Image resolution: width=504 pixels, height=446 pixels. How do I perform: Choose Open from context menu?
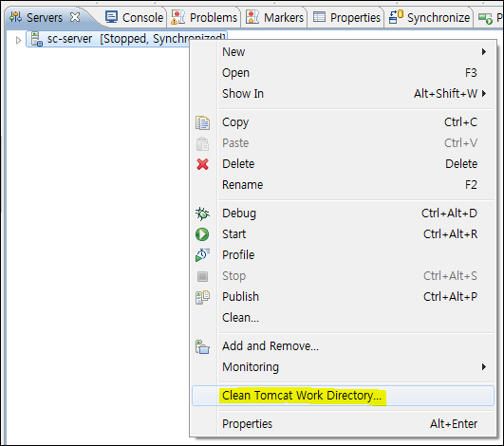[343, 73]
